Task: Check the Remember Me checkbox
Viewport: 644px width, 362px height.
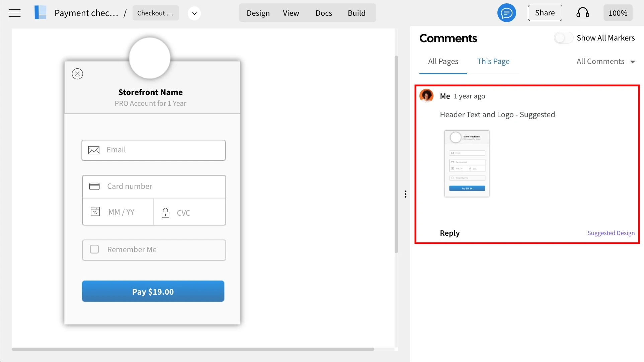Action: [x=94, y=249]
